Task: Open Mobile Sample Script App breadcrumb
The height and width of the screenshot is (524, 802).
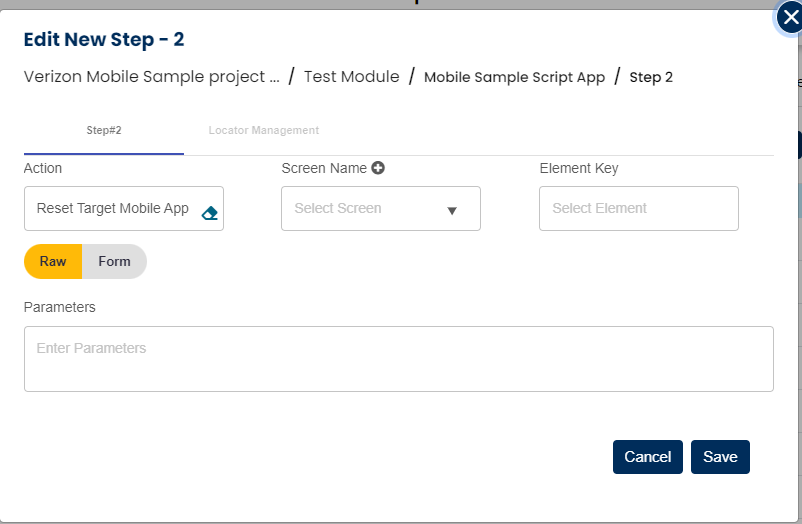Action: coord(514,77)
